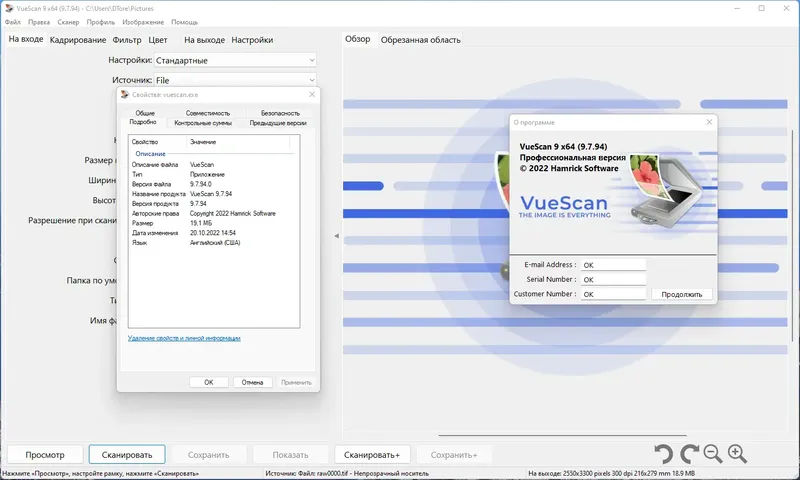Click the Customer Number field
Image resolution: width=800 pixels, height=480 pixels.
[613, 294]
